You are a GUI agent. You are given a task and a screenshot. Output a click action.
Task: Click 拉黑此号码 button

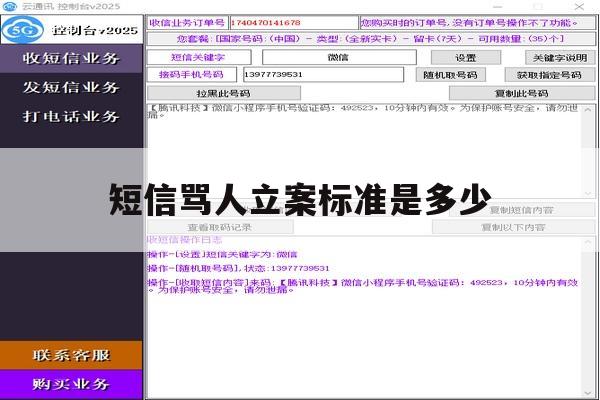(224, 93)
